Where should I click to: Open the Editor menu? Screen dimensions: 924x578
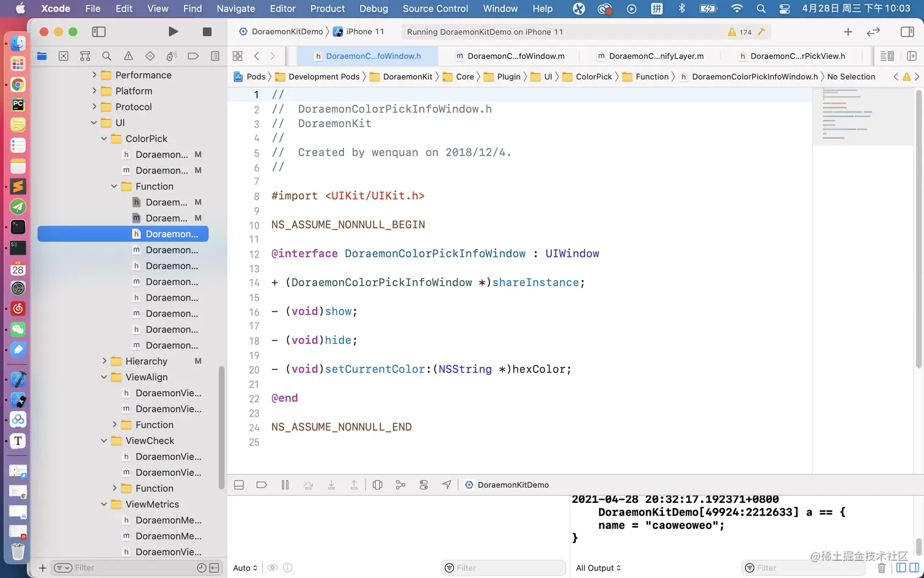click(282, 9)
